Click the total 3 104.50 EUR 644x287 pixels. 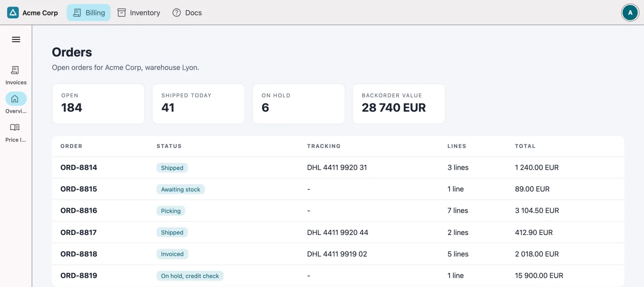click(x=537, y=210)
